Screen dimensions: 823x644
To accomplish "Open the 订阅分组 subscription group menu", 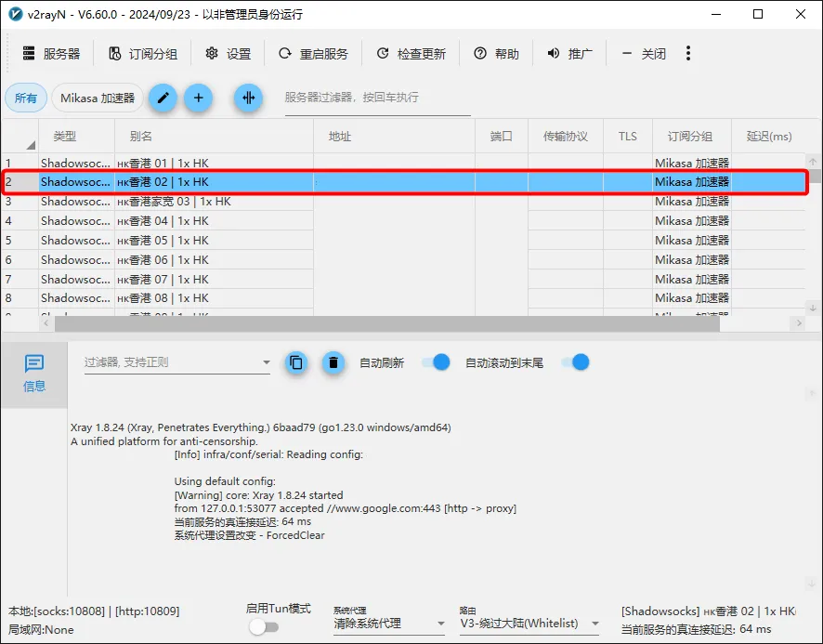I will tap(143, 54).
